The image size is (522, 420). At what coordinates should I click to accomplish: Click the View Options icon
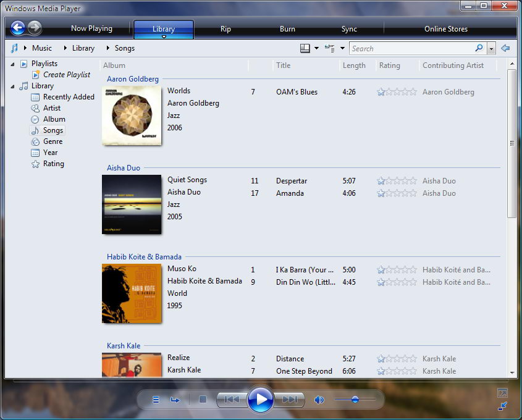330,48
